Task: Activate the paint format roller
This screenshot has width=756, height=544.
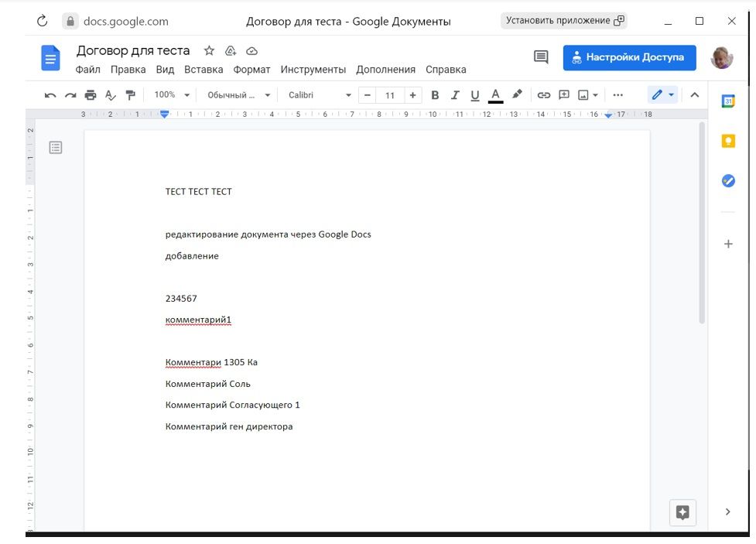Action: [x=130, y=95]
